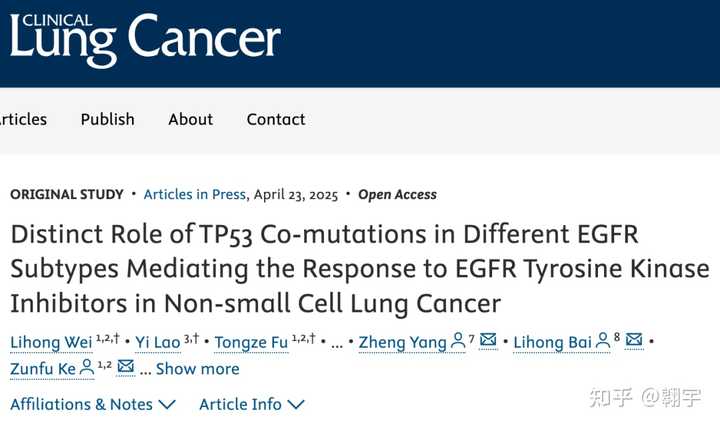
Task: Go to the Contact page
Action: (276, 119)
